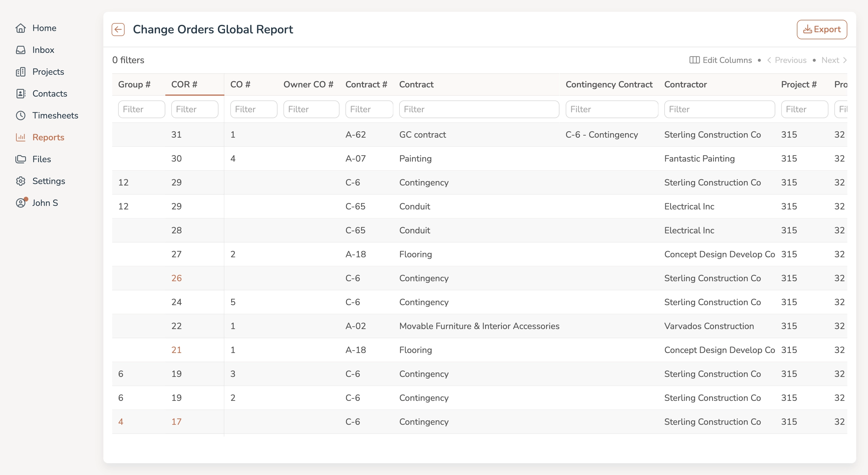Viewport: 868px width, 475px height.
Task: Click the back arrow next to the report title
Action: [x=118, y=29]
